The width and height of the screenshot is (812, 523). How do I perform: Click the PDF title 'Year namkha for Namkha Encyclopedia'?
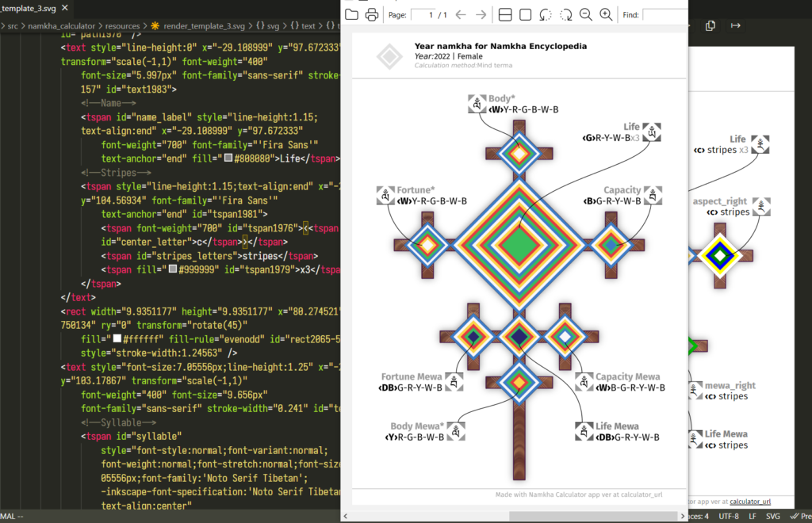(501, 46)
